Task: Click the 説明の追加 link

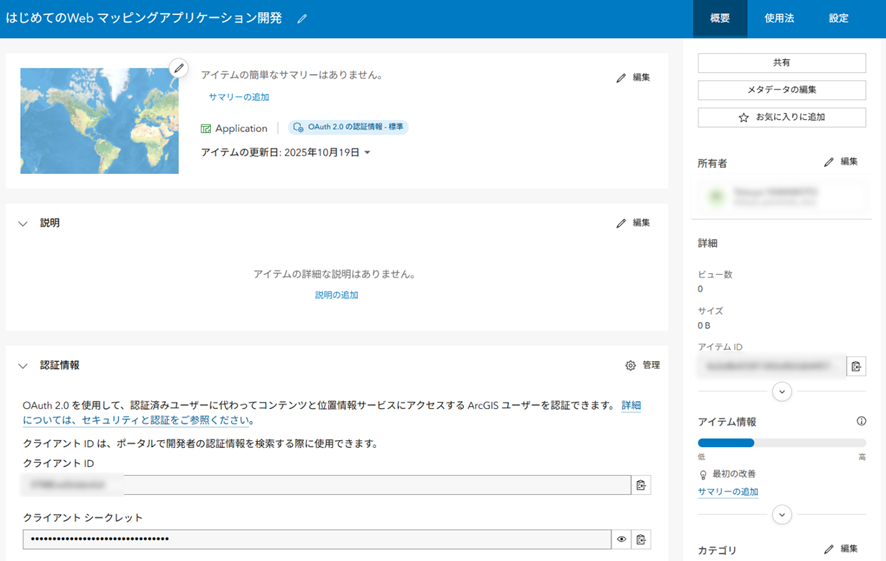Action: click(x=337, y=295)
